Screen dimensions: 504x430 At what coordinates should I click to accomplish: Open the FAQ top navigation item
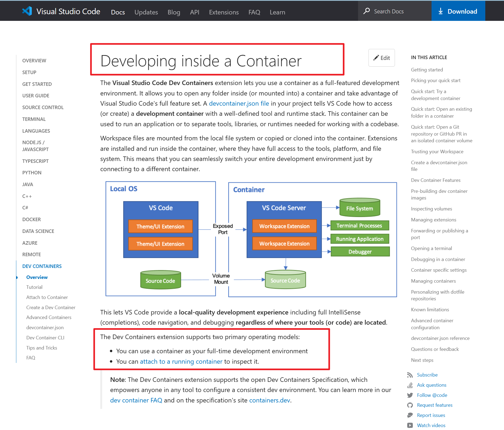[x=254, y=12]
